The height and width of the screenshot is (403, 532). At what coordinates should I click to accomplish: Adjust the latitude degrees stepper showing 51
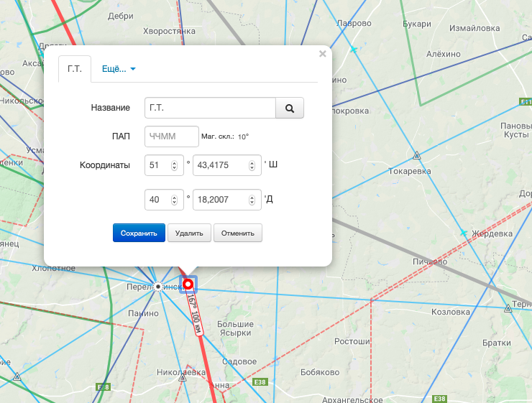174,165
